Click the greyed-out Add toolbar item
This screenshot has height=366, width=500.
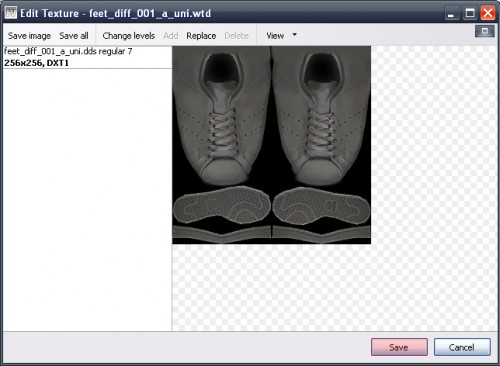coord(171,36)
